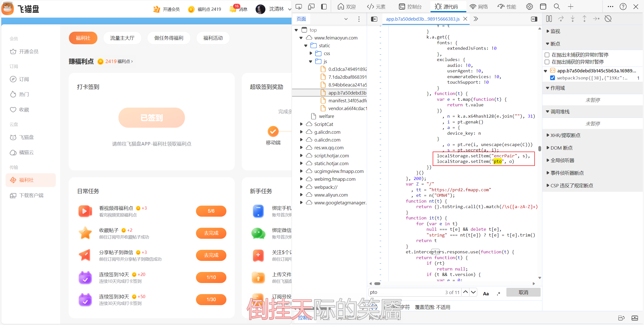This screenshot has height=325, width=644.
Task: Toggle device emulation icon in DevTools
Action: pos(311,7)
